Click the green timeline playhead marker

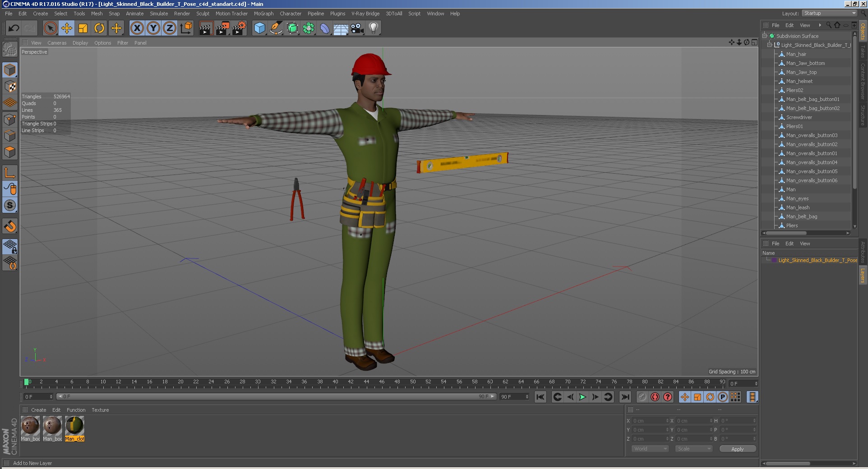[x=26, y=382]
